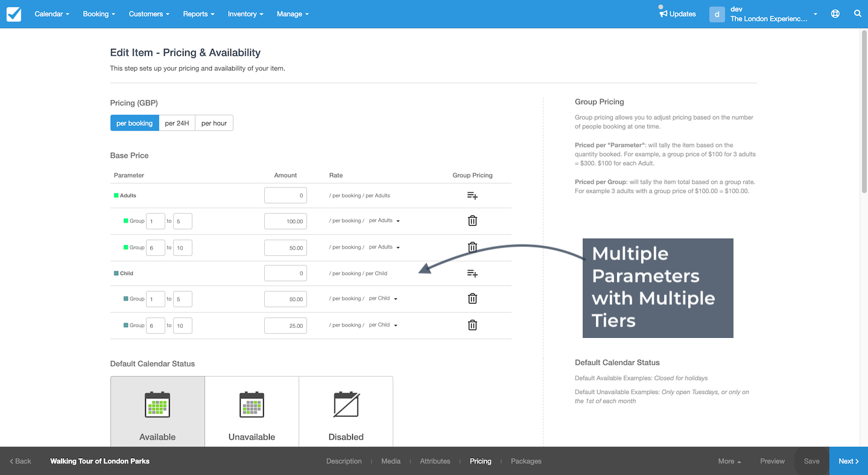Screen dimensions: 868x475
Task: Click the Save button
Action: coord(812,461)
